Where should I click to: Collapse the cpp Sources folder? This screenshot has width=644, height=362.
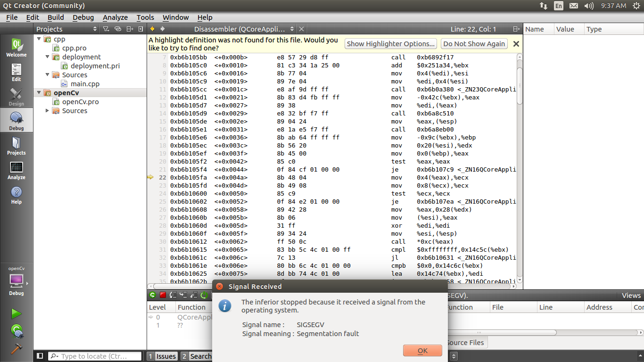click(x=48, y=74)
